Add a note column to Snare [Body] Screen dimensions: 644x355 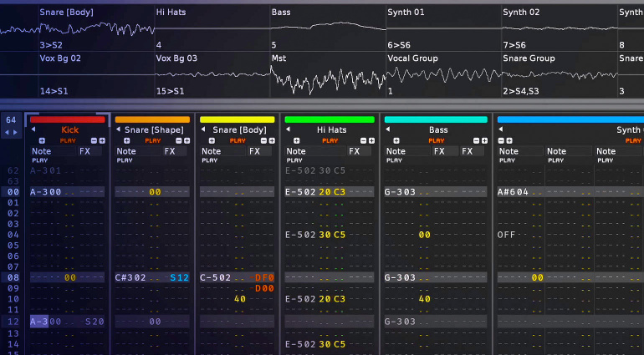(x=212, y=140)
